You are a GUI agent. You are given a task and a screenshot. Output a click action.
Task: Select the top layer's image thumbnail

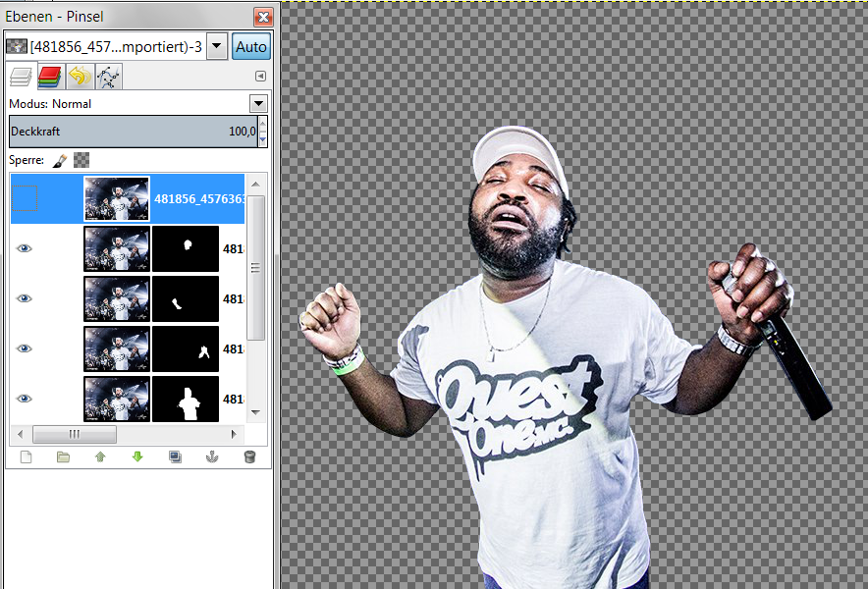tap(116, 198)
